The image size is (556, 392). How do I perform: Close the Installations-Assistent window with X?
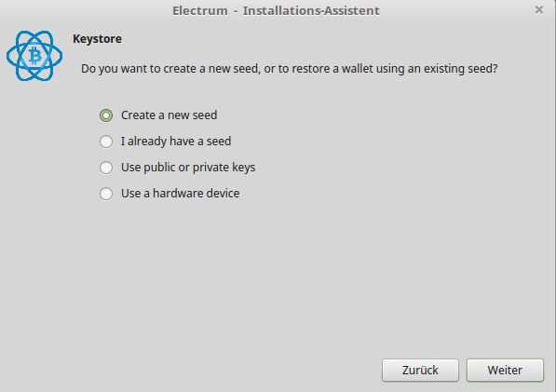539,10
